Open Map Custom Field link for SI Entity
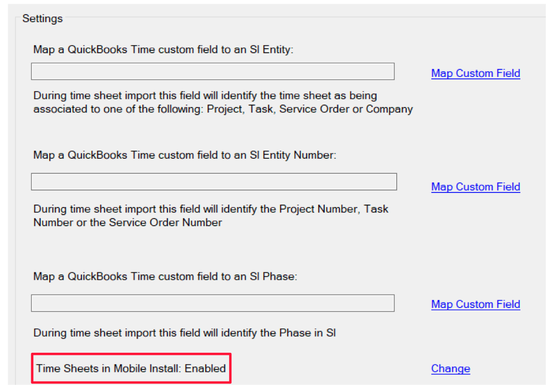Image resolution: width=554 pixels, height=392 pixels. [475, 73]
